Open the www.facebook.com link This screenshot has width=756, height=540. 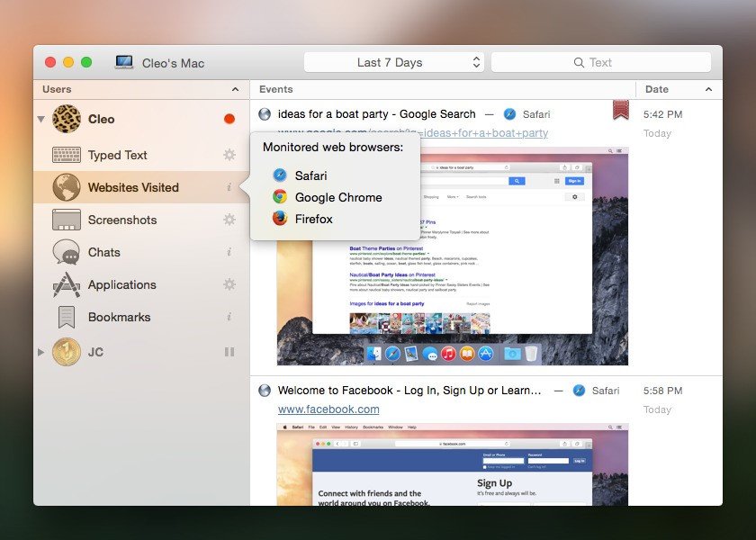point(328,409)
